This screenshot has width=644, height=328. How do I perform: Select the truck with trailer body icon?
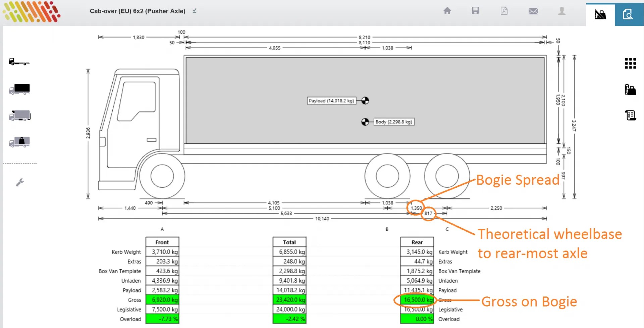19,115
